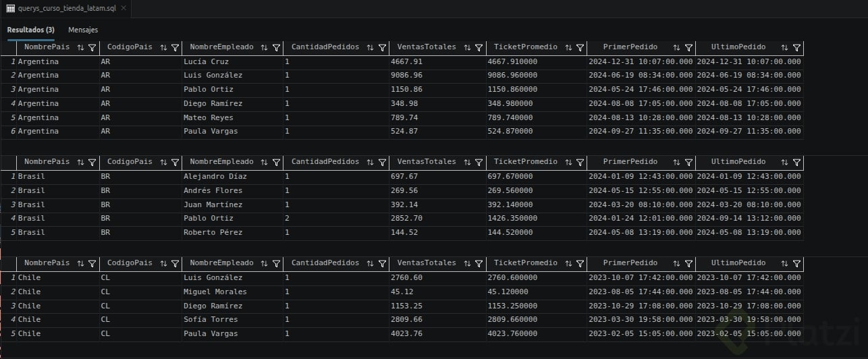Sort VentasTotales column in Argentina grid
The width and height of the screenshot is (868, 359).
[467, 48]
